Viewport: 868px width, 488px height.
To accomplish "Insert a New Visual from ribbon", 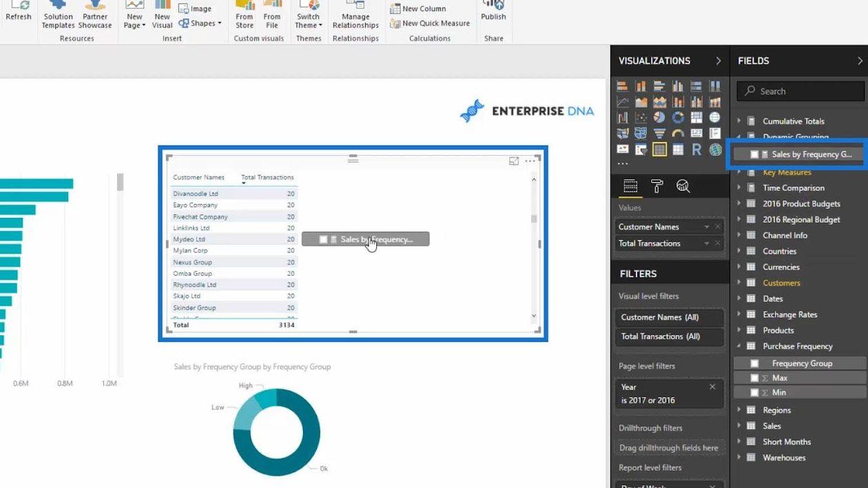I will point(162,15).
